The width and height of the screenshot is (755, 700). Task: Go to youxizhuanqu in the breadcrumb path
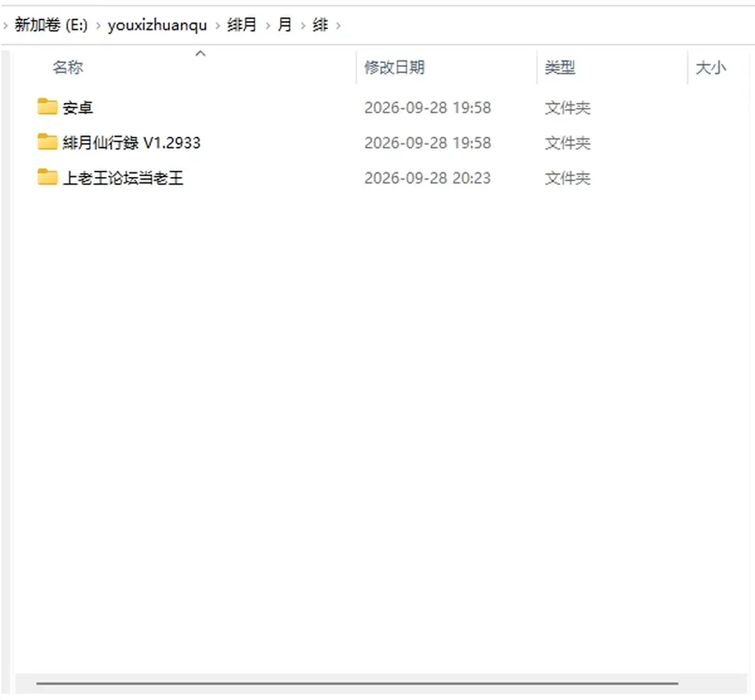click(x=157, y=25)
